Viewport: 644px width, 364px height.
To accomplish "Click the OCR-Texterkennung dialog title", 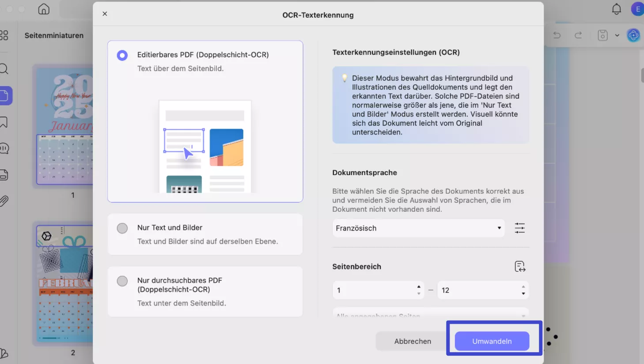I will [318, 15].
